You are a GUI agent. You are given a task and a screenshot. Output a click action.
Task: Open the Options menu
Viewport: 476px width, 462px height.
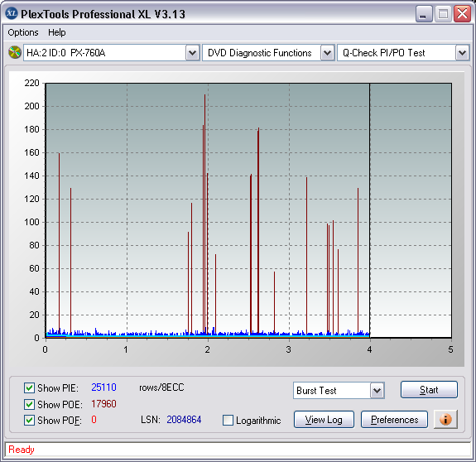(23, 32)
